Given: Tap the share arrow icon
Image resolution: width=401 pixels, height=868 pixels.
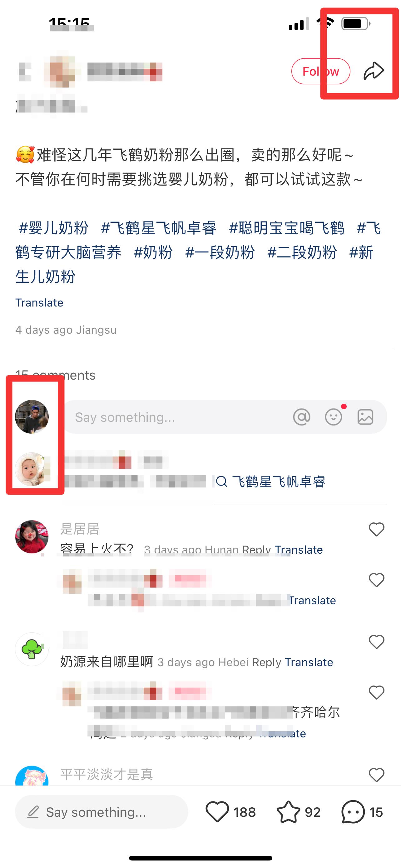Looking at the screenshot, I should (x=374, y=71).
